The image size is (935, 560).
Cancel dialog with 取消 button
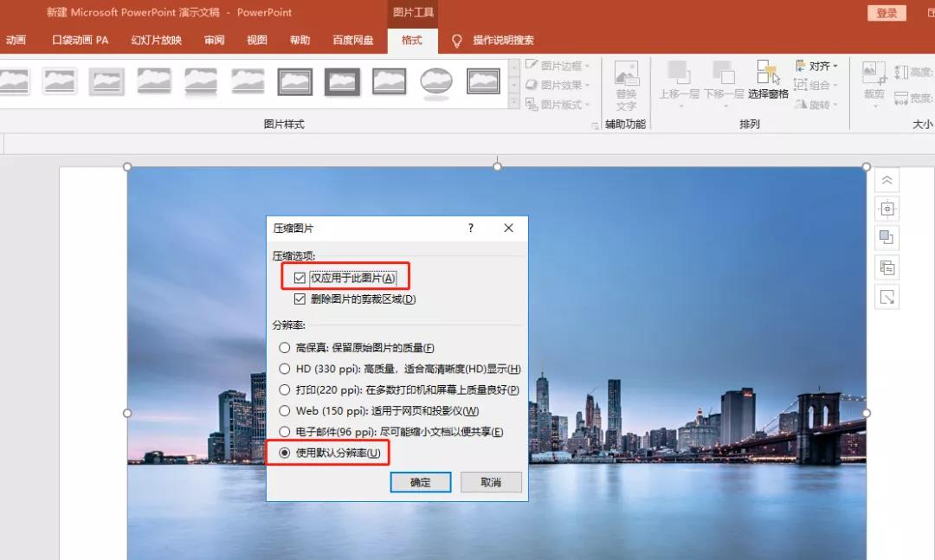click(x=491, y=482)
